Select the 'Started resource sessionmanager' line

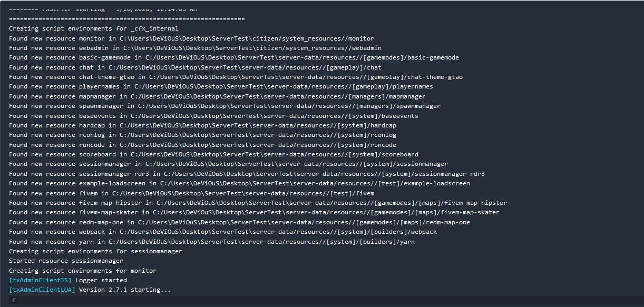coord(66,261)
